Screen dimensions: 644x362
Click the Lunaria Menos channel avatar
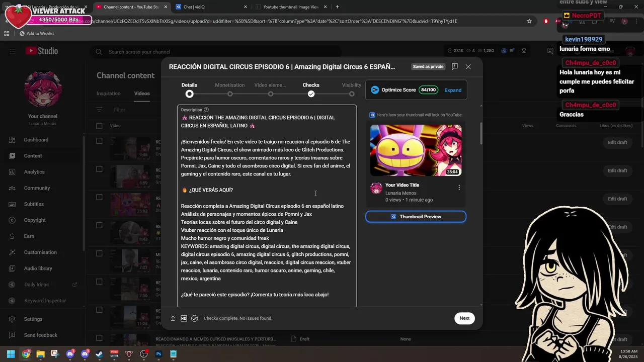point(43,89)
